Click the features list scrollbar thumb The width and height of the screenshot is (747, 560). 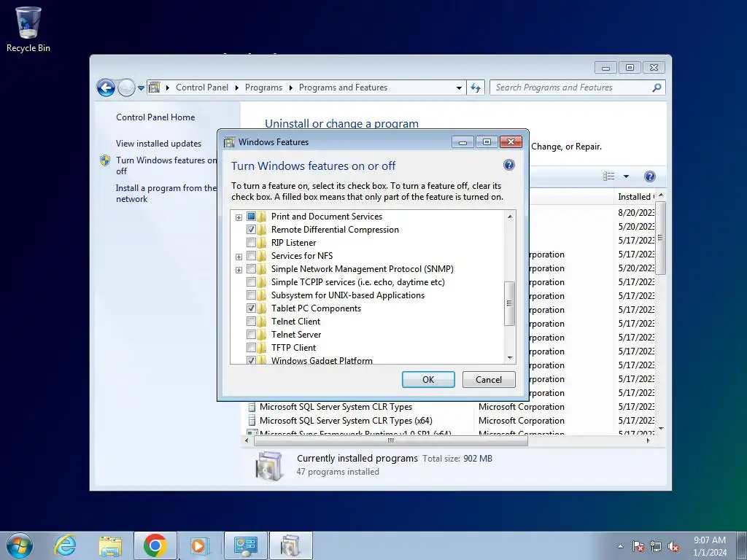click(509, 303)
